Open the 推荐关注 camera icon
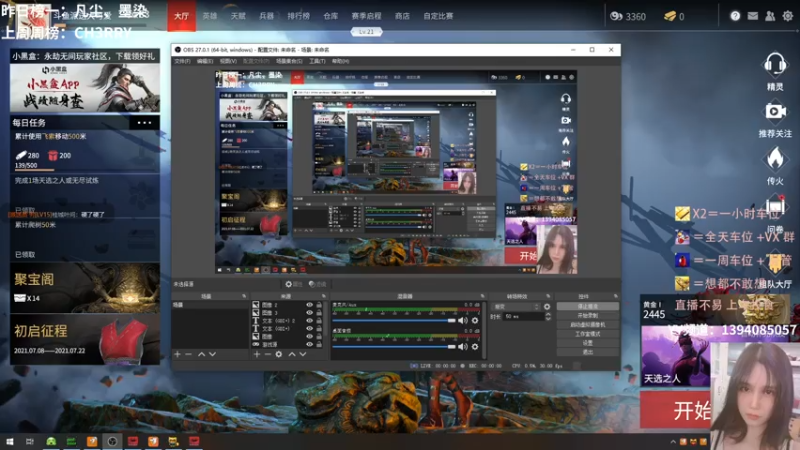This screenshot has width=800, height=450. (x=775, y=112)
